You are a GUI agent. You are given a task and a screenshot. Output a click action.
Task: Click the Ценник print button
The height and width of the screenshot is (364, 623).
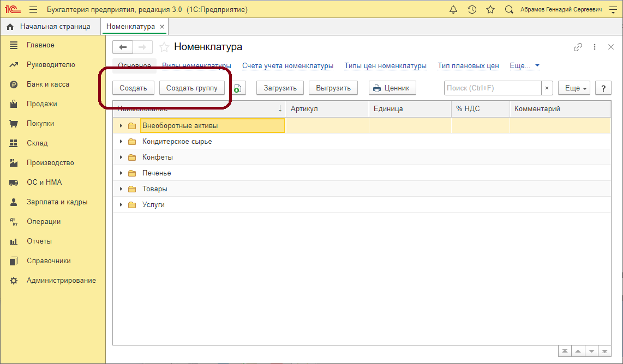point(393,88)
